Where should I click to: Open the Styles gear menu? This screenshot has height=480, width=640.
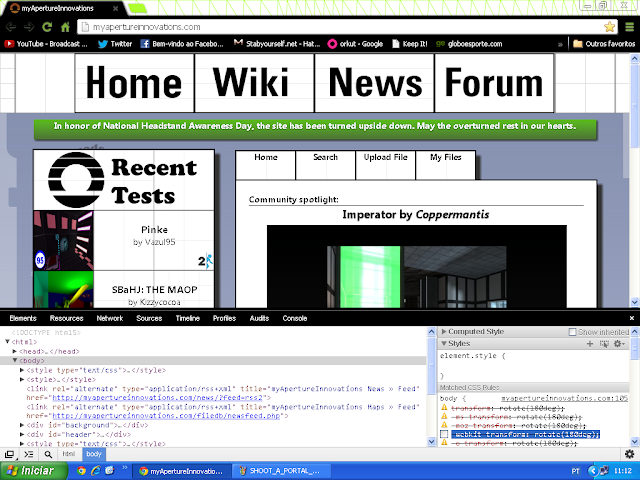click(619, 344)
